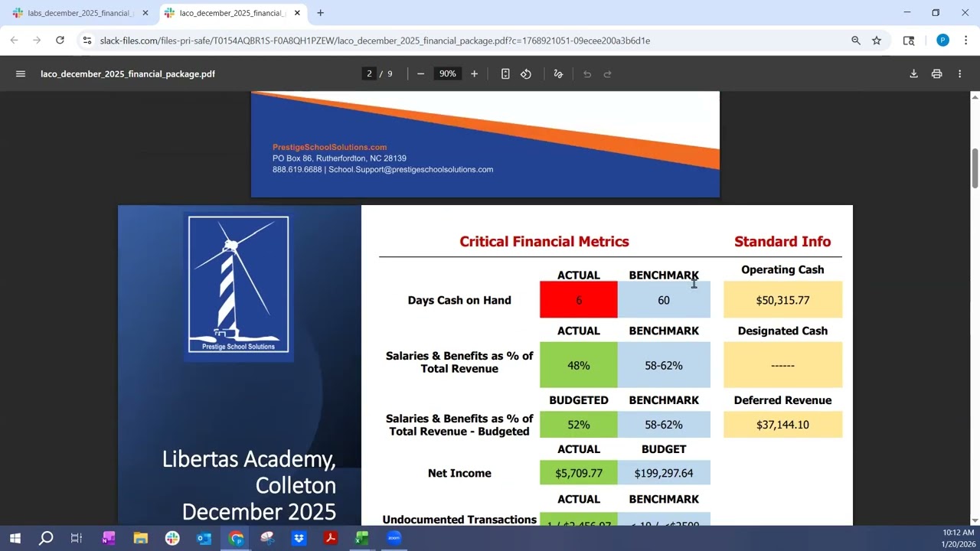The width and height of the screenshot is (980, 551).
Task: Open Task View on the taskbar
Action: pyautogui.click(x=77, y=538)
